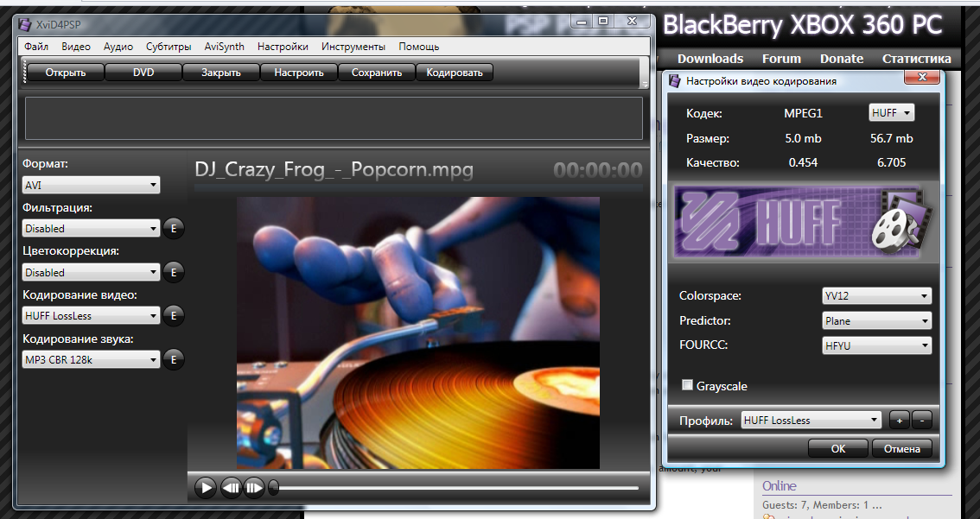980x519 pixels.
Task: Add a new profile with plus button
Action: point(900,421)
